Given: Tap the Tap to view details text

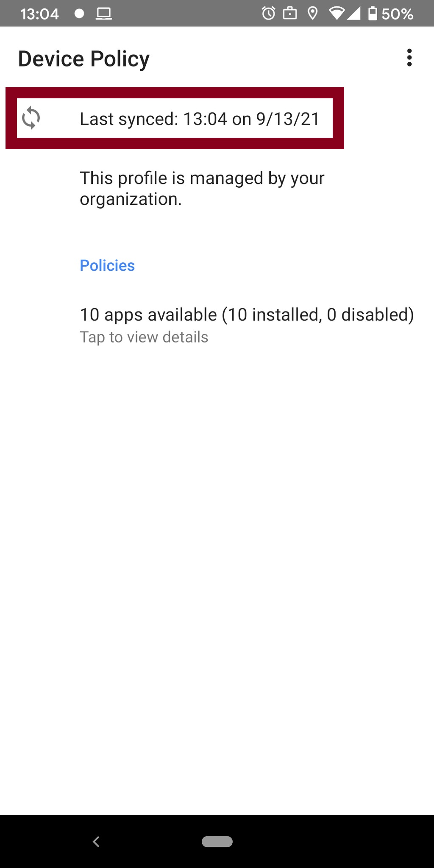Looking at the screenshot, I should [x=144, y=337].
